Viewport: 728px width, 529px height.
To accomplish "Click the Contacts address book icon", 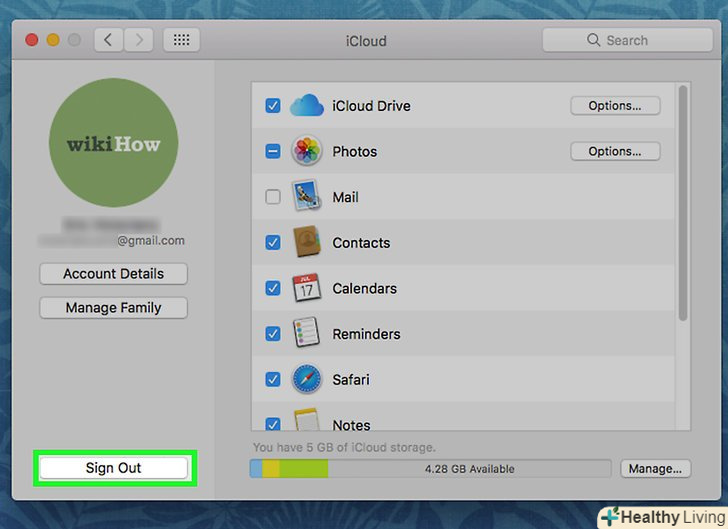I will pos(306,243).
